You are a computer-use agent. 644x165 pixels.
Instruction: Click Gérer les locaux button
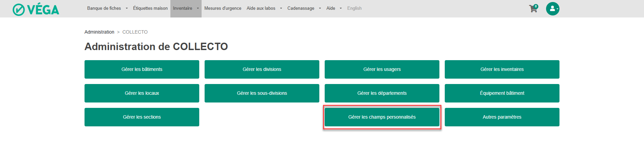(142, 93)
